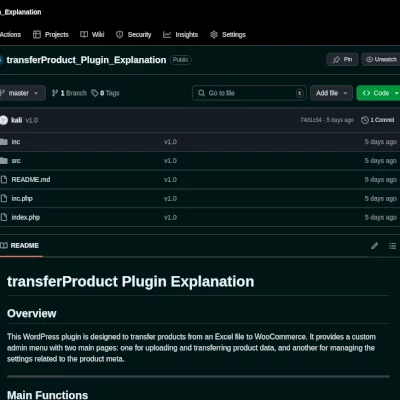Viewport: 400px width, 400px height.
Task: Open the Actions tab
Action: pyautogui.click(x=10, y=35)
